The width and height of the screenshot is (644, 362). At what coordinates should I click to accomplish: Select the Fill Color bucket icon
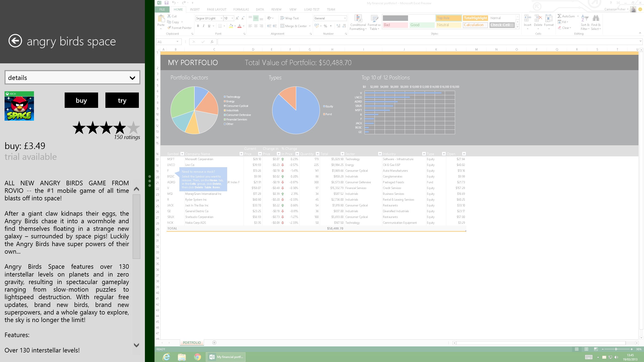231,26
